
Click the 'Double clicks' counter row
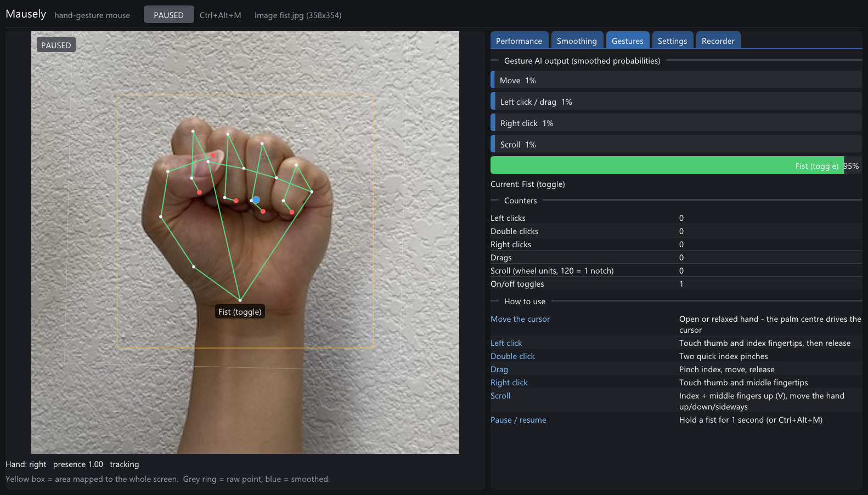(x=676, y=231)
